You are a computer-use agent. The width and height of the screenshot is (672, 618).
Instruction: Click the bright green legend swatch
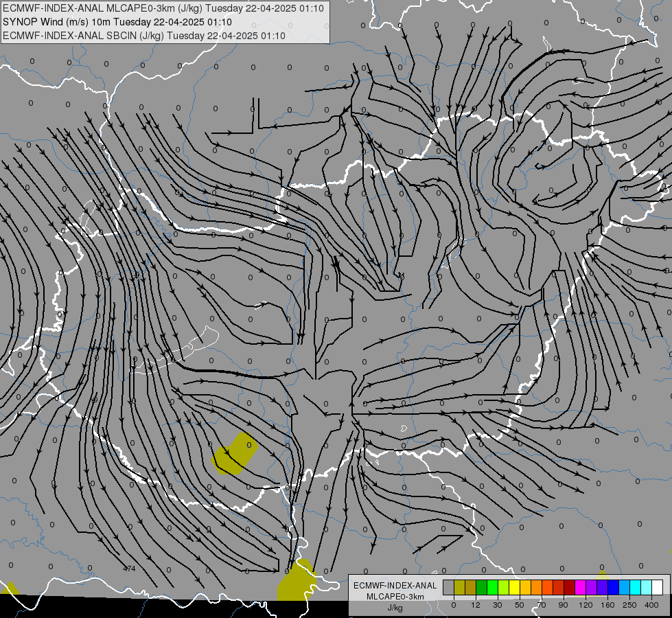point(492,587)
